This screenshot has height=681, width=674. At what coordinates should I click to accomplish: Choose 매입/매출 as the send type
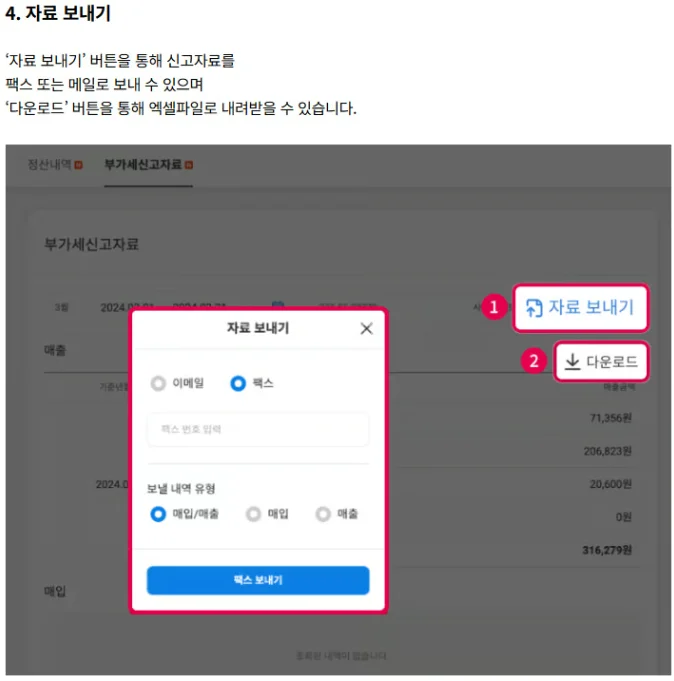158,514
